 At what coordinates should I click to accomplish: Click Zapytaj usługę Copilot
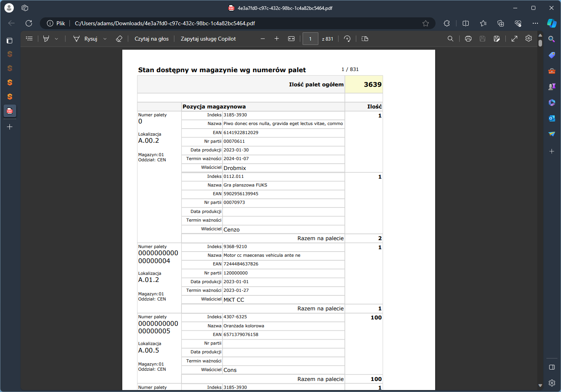click(x=208, y=39)
